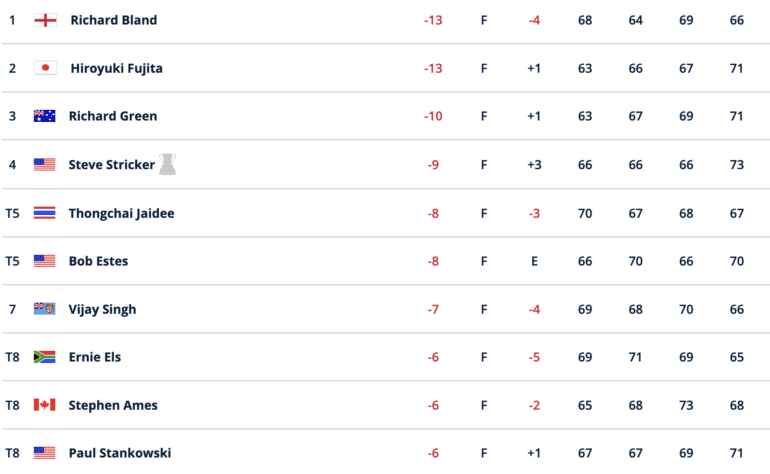The width and height of the screenshot is (770, 474).
Task: Click the Japan flag next to Hiroyuki Fujita
Action: click(45, 68)
